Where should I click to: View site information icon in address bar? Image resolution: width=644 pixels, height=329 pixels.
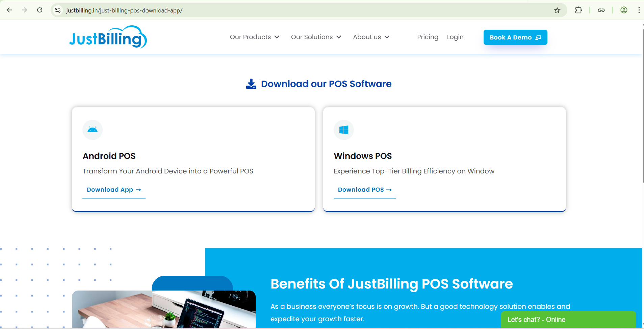pyautogui.click(x=58, y=10)
